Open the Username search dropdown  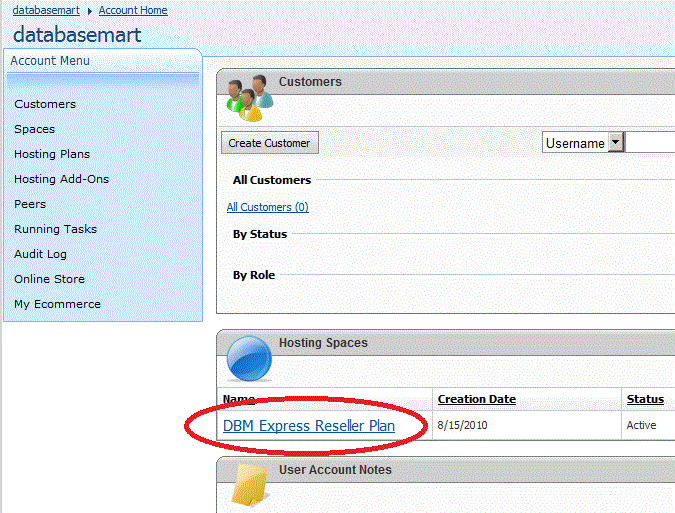click(616, 142)
